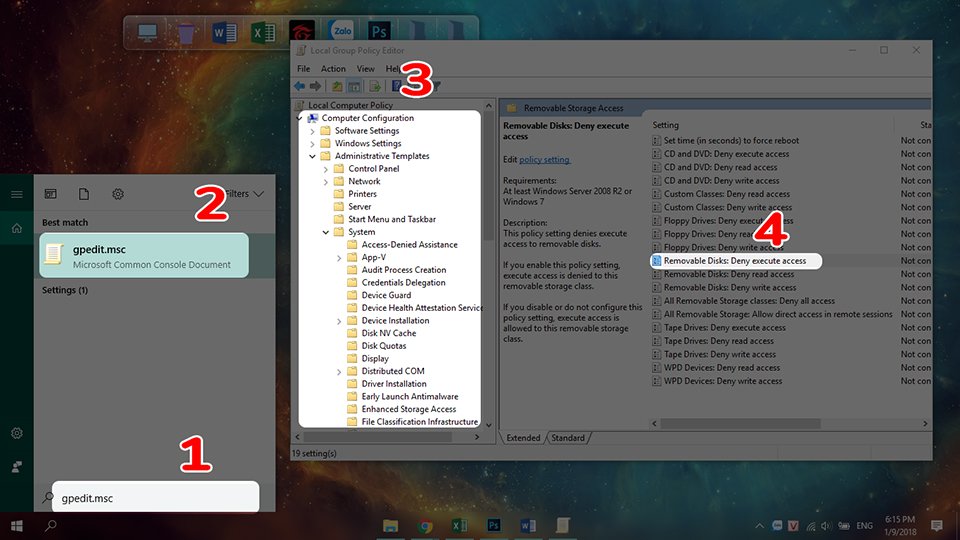
Task: Expand the App-V tree node
Action: click(339, 257)
